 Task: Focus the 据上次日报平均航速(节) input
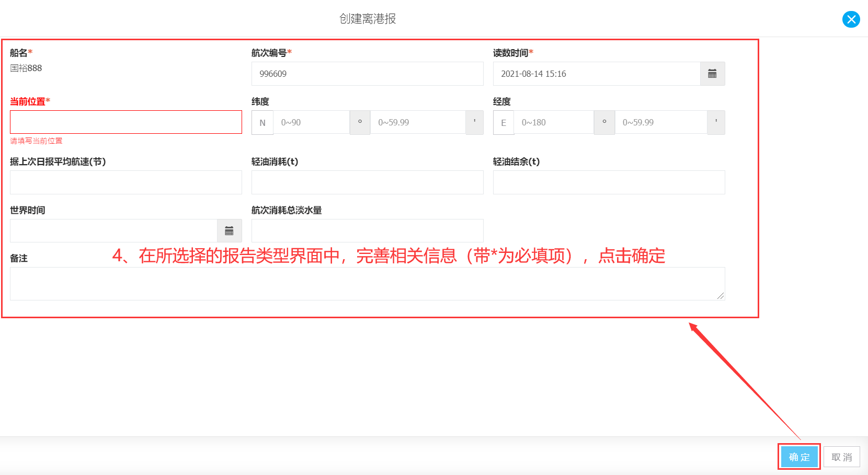(x=126, y=182)
